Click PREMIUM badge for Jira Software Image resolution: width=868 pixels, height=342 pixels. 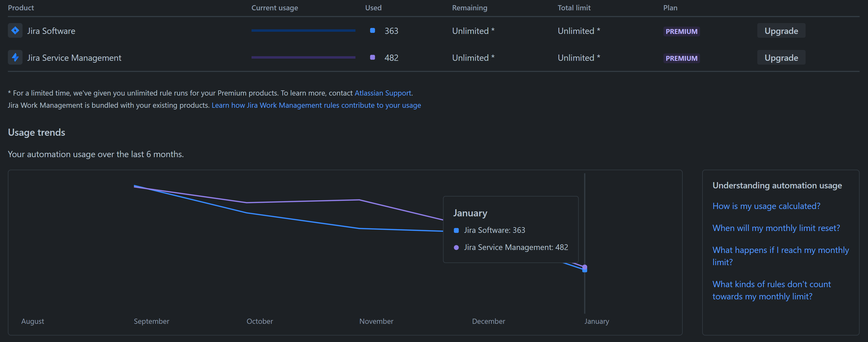pyautogui.click(x=681, y=31)
